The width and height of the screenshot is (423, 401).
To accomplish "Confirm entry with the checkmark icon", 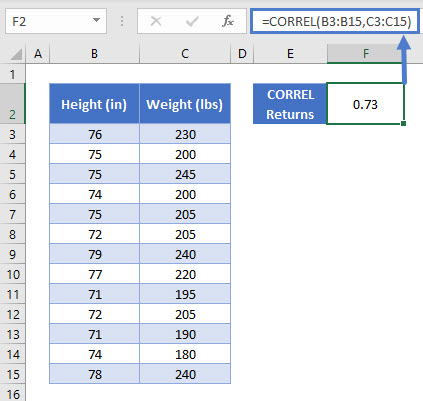I will pos(192,22).
